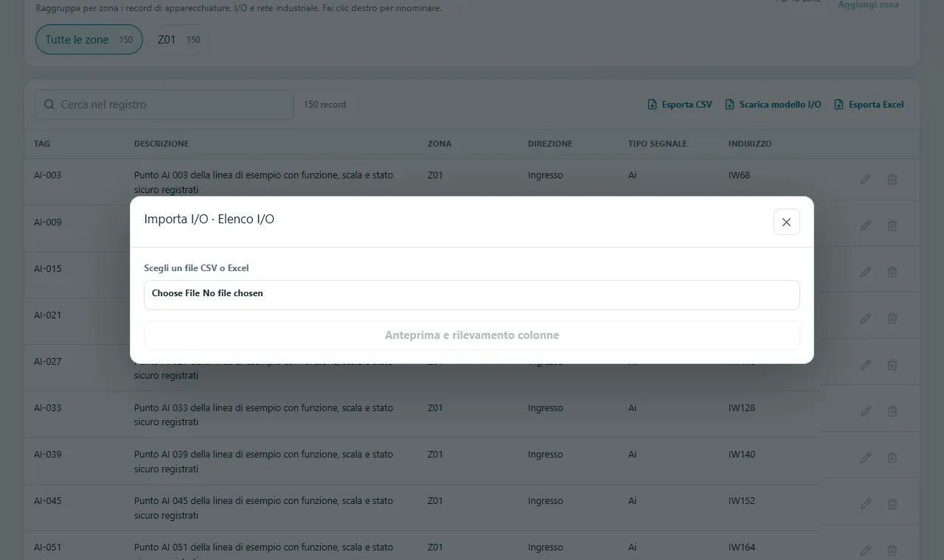Select the Tutte le zone filter
Viewport: 944px width, 560px height.
click(89, 40)
